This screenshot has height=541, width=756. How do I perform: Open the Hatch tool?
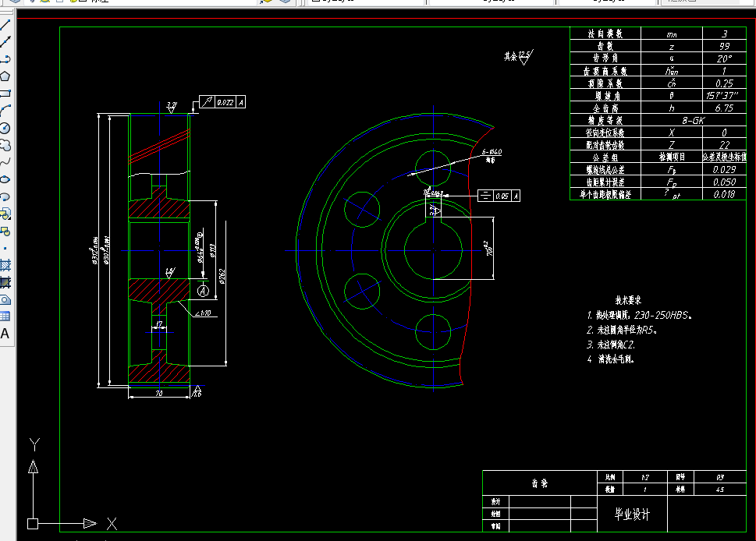point(5,265)
